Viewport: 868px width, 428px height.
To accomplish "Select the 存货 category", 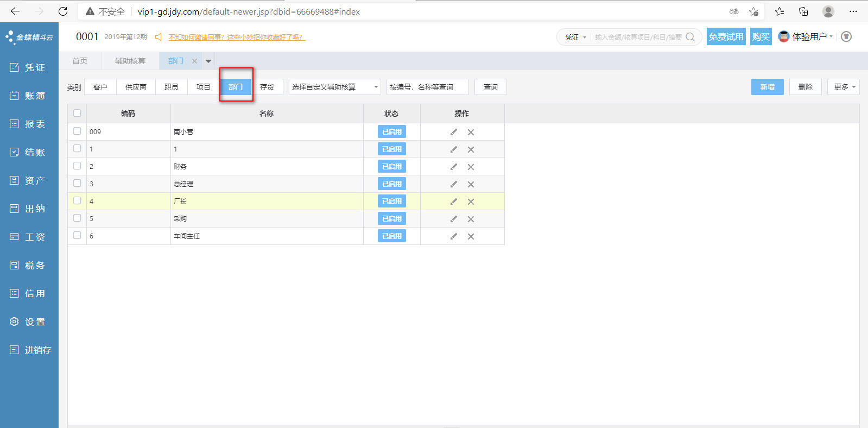I will coord(267,87).
